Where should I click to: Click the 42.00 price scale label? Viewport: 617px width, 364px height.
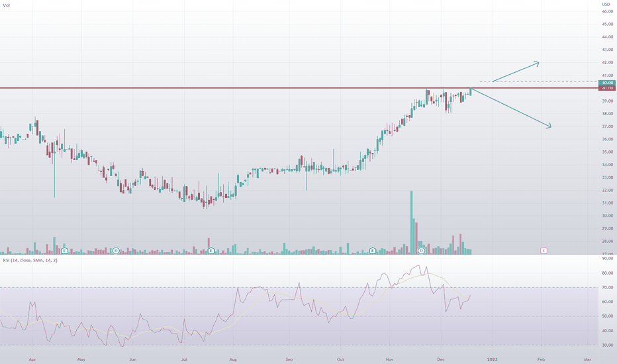click(607, 63)
